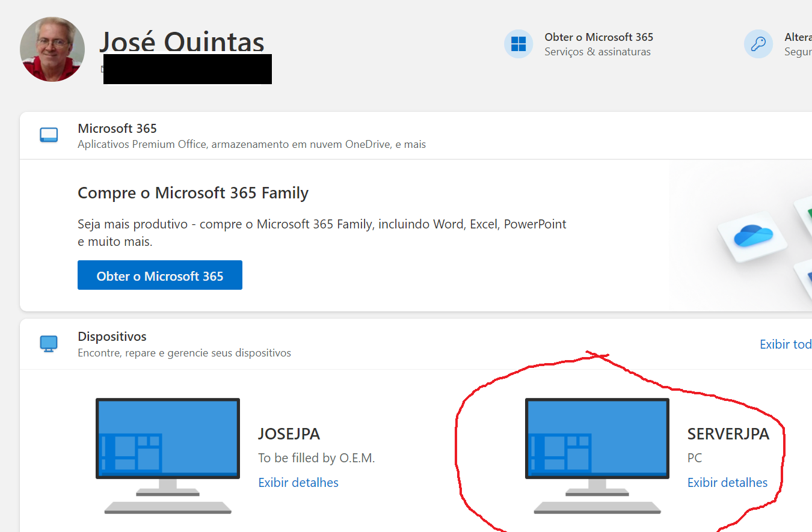Screen dimensions: 812x532
Task: Open the Exibir todos devices link
Action: (786, 344)
